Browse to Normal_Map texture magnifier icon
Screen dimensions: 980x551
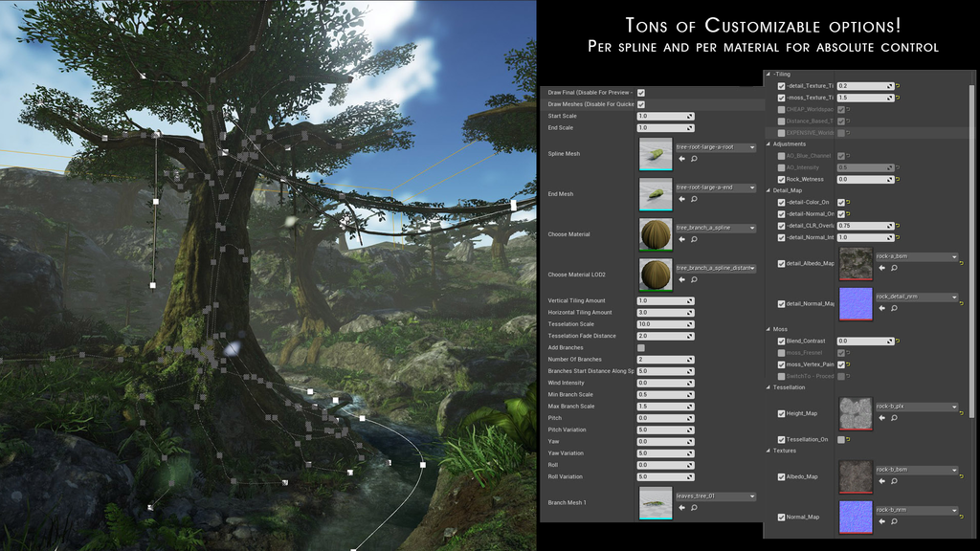click(894, 521)
